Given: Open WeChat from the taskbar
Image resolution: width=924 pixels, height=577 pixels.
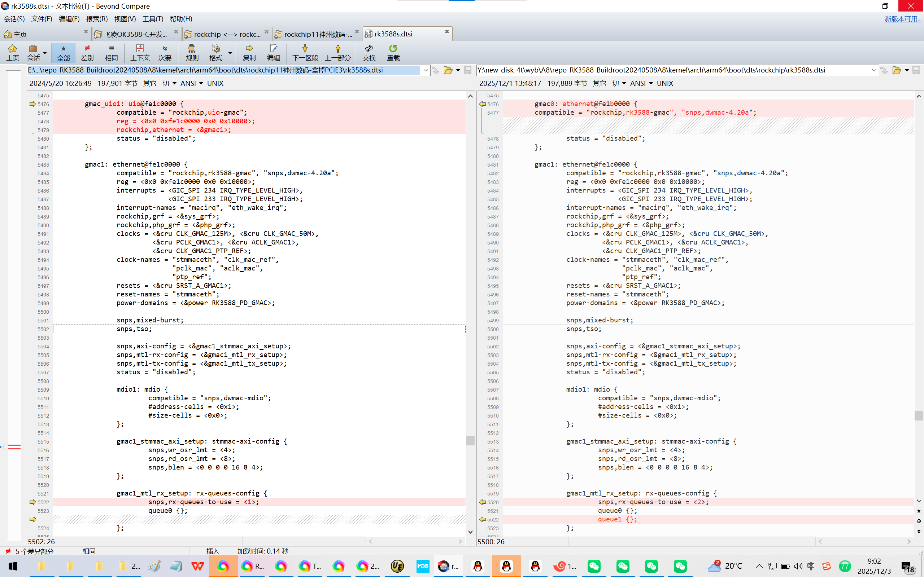Looking at the screenshot, I should (x=594, y=566).
